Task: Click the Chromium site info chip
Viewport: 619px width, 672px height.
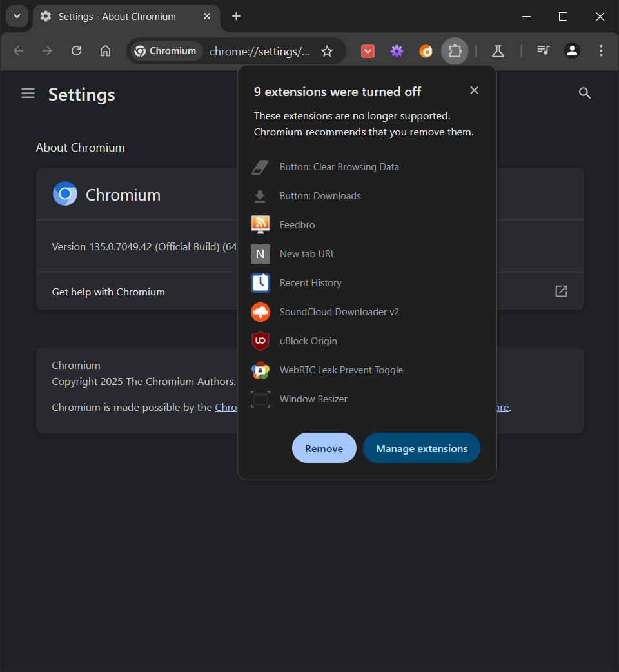Action: [166, 51]
